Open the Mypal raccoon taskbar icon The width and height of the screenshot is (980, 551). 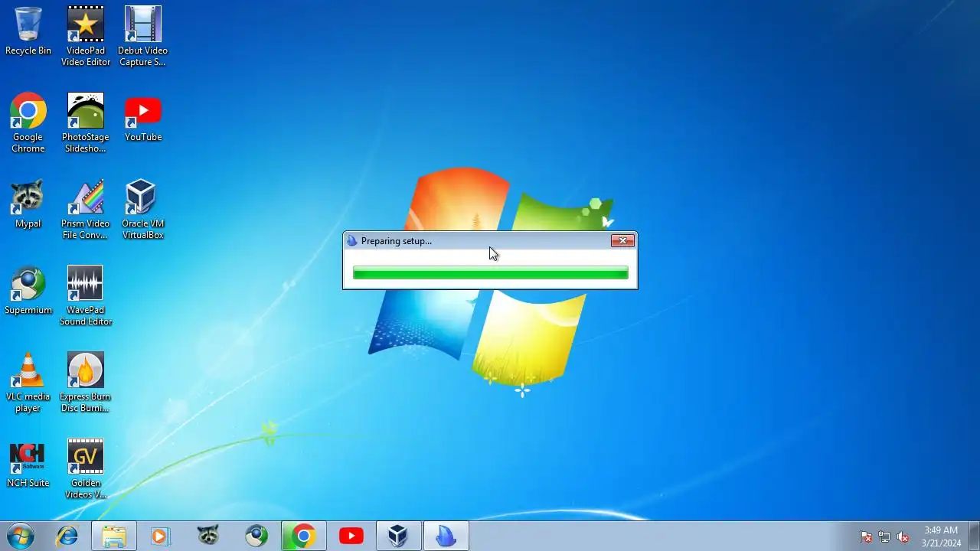(208, 536)
